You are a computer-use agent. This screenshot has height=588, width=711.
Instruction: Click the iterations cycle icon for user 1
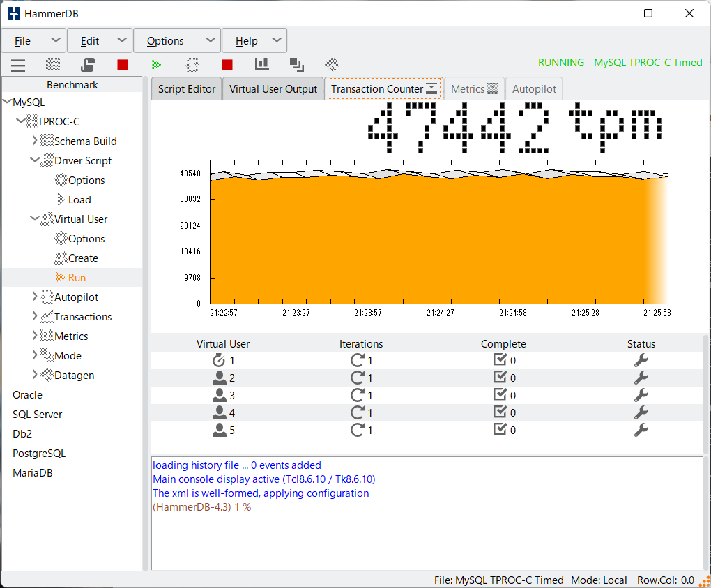tap(358, 360)
